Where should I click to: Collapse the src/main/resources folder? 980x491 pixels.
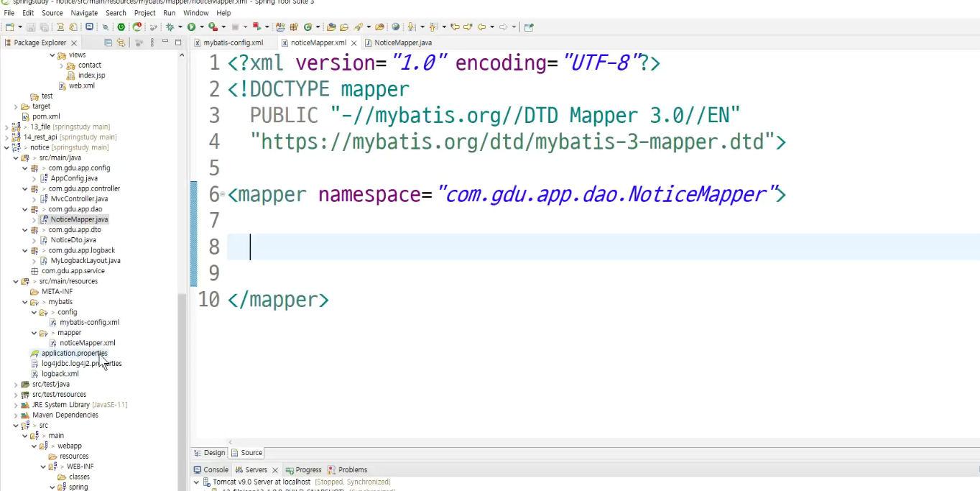coord(16,281)
